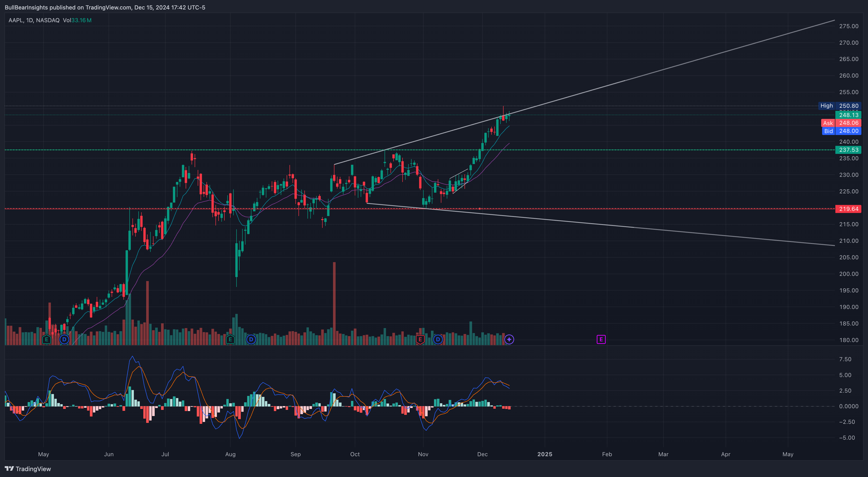
Task: Open the purple upcoming earnings E marker near February
Action: [x=601, y=339]
